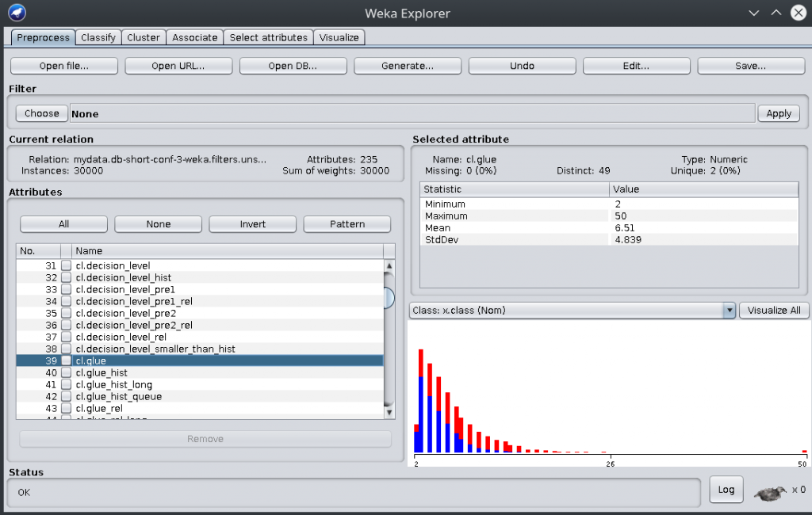Click the Visualize All button
The image size is (812, 515).
pyautogui.click(x=774, y=311)
